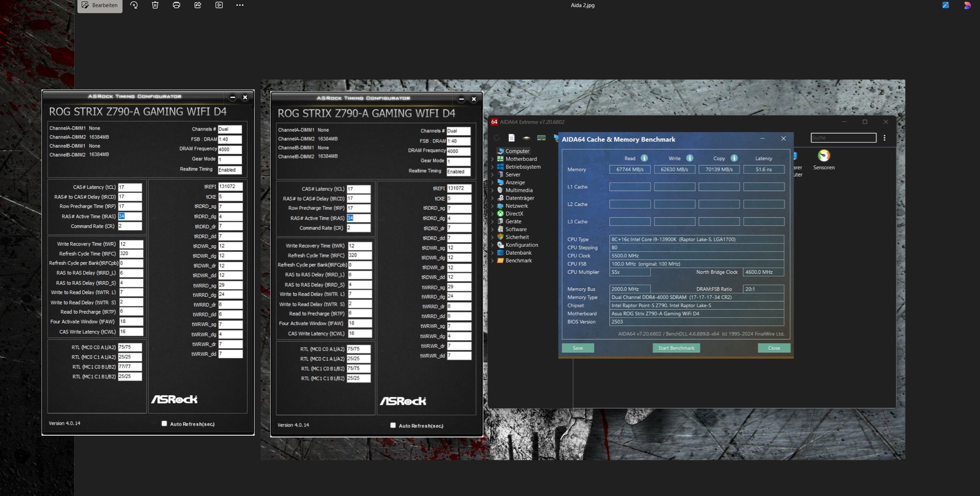Click the RTL MC1 C0 B1/B2 field showing 77/77
The height and width of the screenshot is (496, 980).
pos(130,367)
